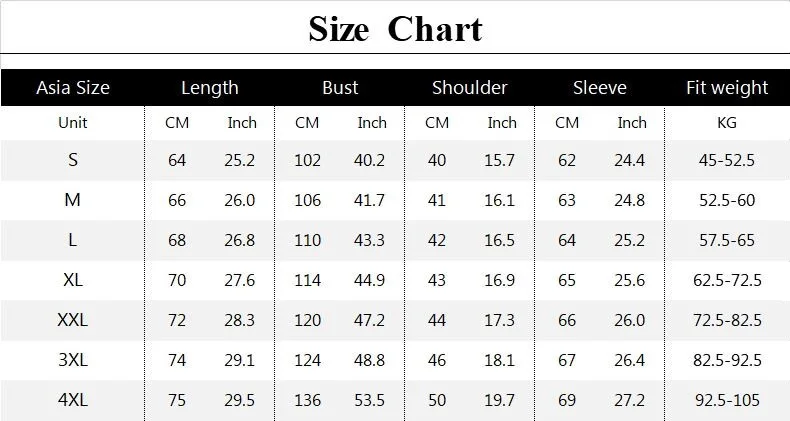Click the 62.5-72.5 fit weight cell
Viewport: 790px width, 421px height.
[727, 280]
